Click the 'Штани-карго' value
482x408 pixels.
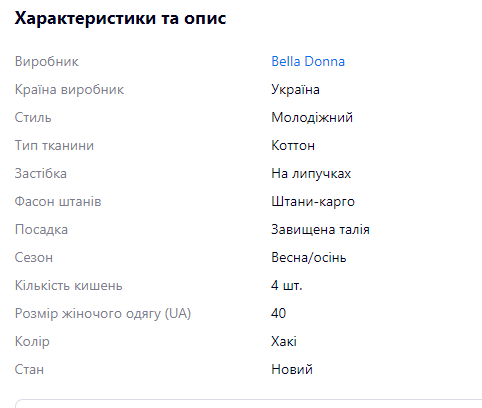[x=313, y=202]
